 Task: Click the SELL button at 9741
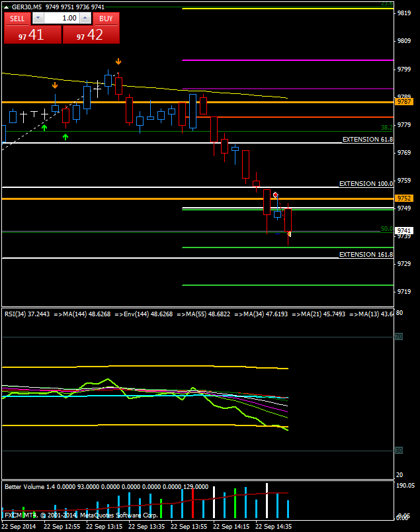(x=32, y=35)
